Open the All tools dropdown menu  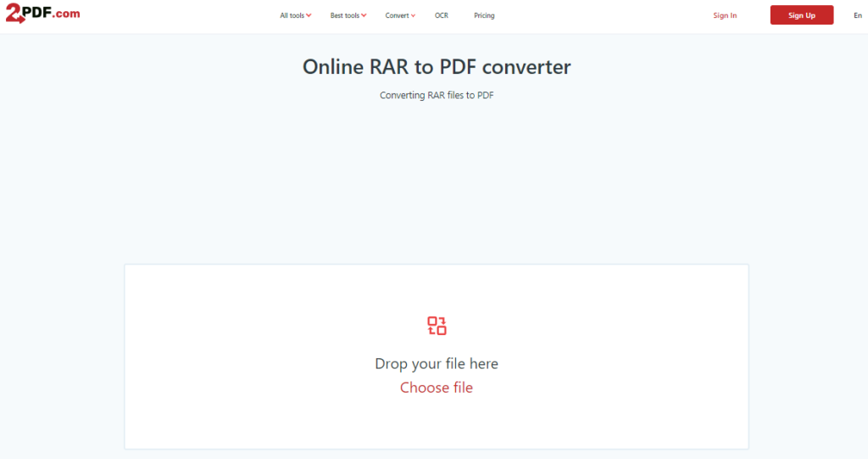(x=292, y=15)
